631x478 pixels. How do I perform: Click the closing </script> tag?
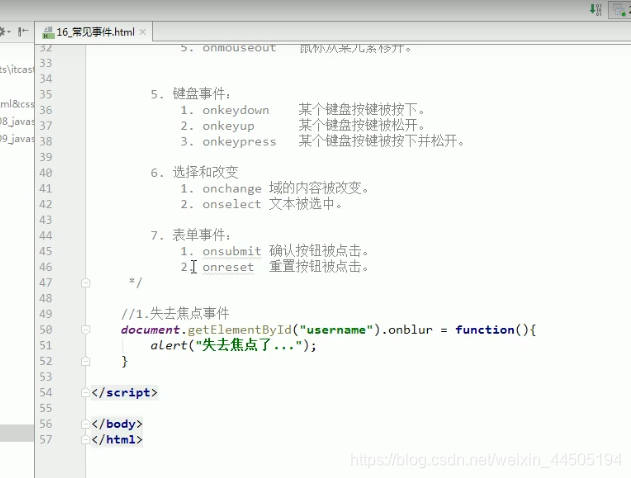tap(124, 393)
